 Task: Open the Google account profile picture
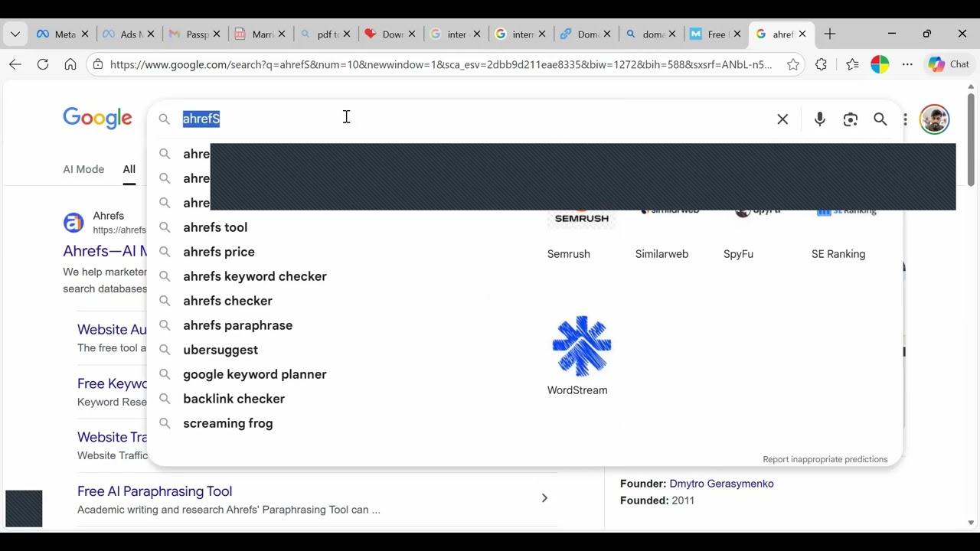(x=934, y=119)
